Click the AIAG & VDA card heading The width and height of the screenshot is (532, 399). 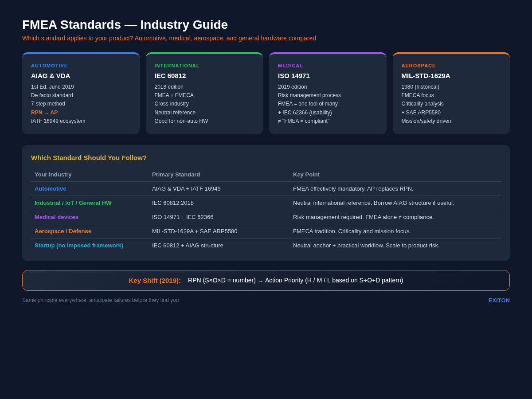51,76
